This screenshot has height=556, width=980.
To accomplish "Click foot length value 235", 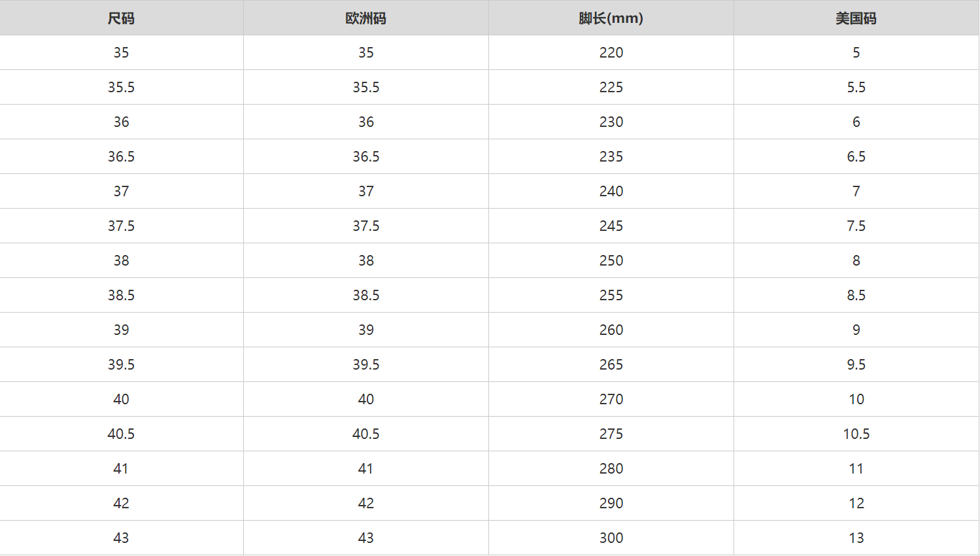I will (x=611, y=156).
